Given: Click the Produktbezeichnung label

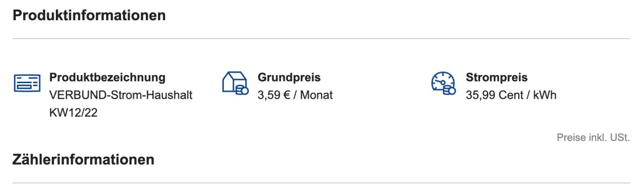Looking at the screenshot, I should 108,78.
